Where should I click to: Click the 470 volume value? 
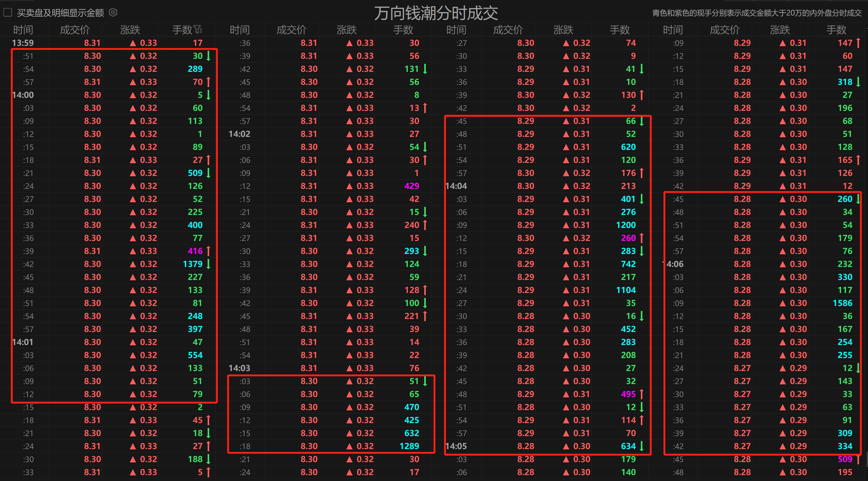coord(412,407)
